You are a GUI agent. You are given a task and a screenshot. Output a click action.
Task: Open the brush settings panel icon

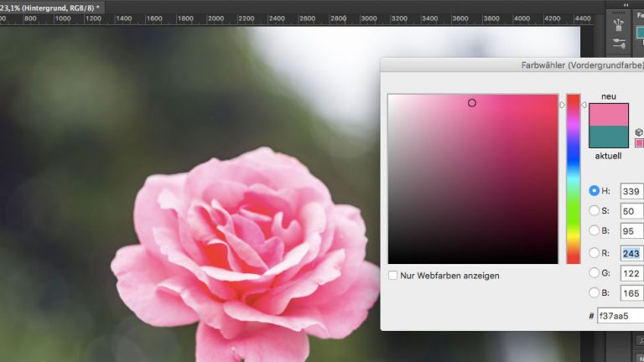click(620, 43)
